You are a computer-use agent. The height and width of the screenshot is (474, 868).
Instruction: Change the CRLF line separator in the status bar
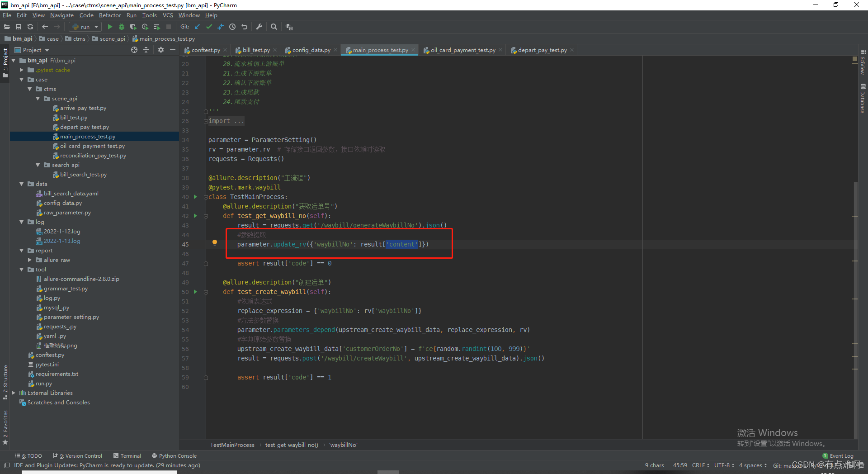[x=700, y=465]
